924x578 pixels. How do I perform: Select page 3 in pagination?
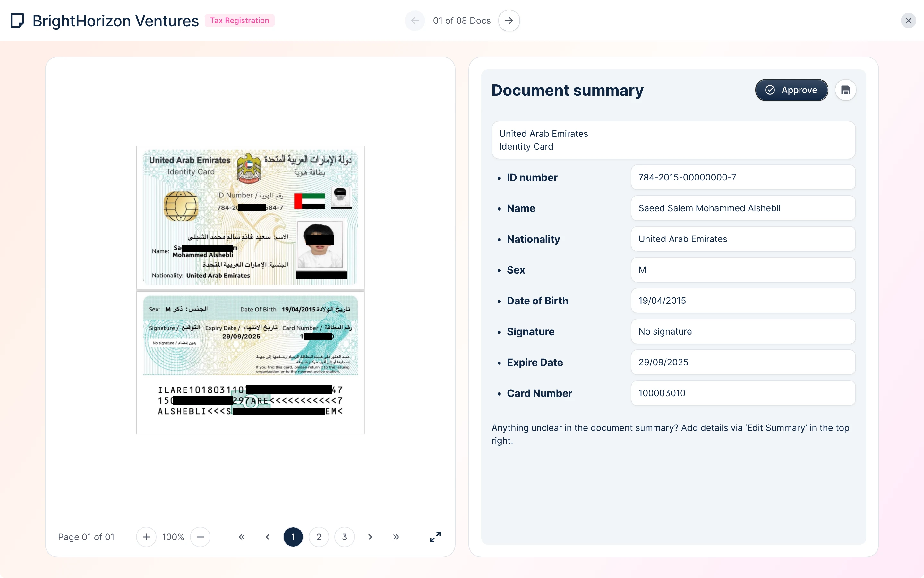(x=344, y=537)
